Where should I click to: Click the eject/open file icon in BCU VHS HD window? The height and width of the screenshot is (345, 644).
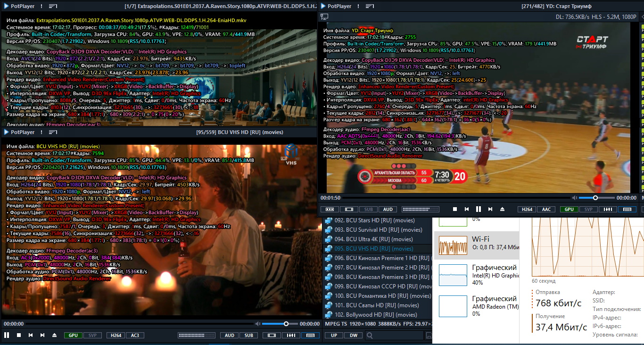(x=54, y=335)
